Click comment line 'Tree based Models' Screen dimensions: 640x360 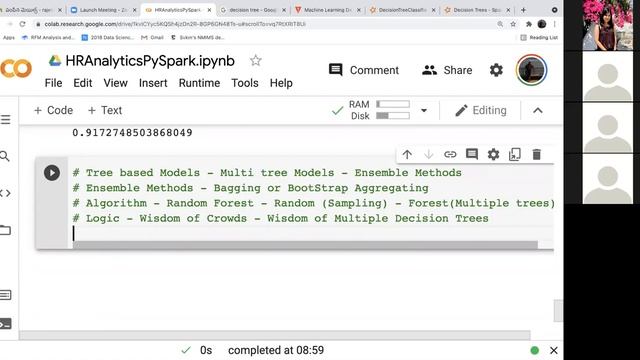(x=267, y=173)
